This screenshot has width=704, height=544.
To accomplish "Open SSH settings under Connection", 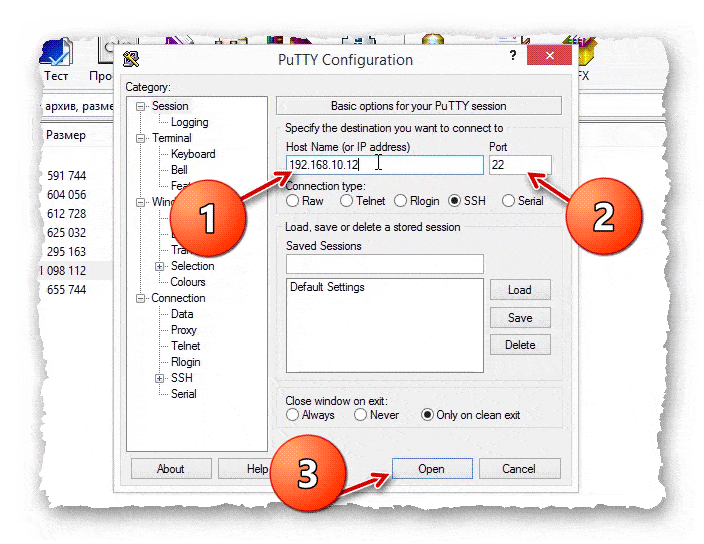I will (181, 378).
